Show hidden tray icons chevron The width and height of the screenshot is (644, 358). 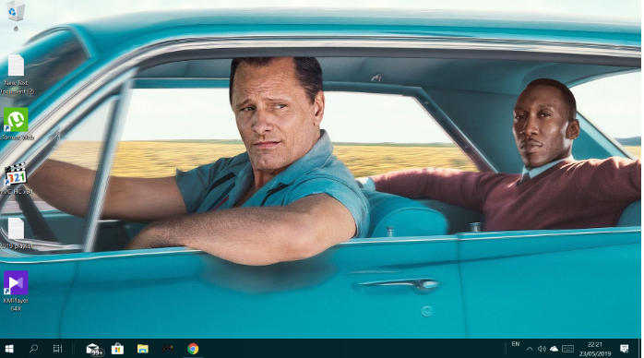pos(530,349)
